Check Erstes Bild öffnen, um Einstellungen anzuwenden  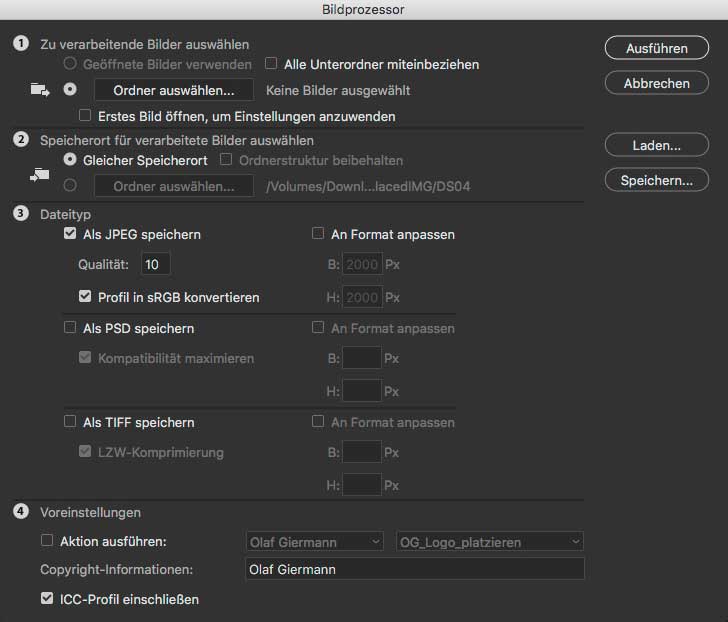pos(85,115)
